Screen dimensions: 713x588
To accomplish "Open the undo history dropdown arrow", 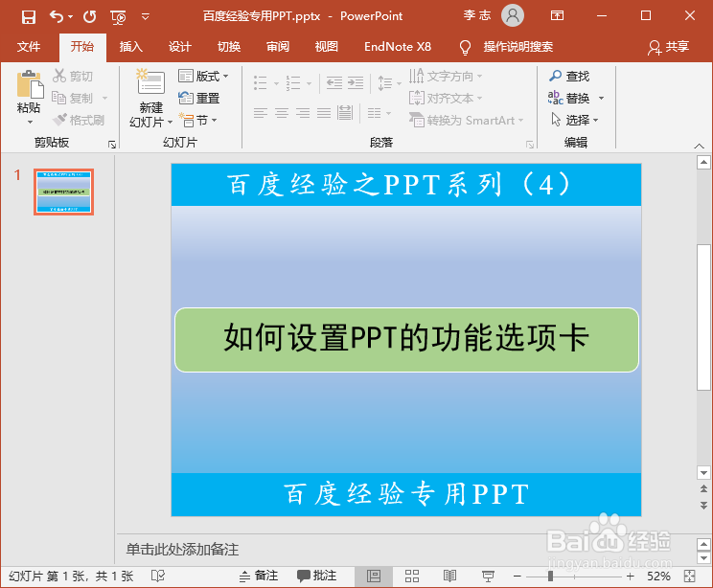I will [71, 17].
